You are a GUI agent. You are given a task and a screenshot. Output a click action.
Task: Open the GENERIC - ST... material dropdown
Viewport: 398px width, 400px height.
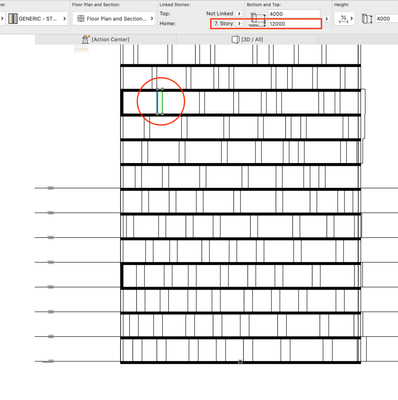click(x=37, y=19)
